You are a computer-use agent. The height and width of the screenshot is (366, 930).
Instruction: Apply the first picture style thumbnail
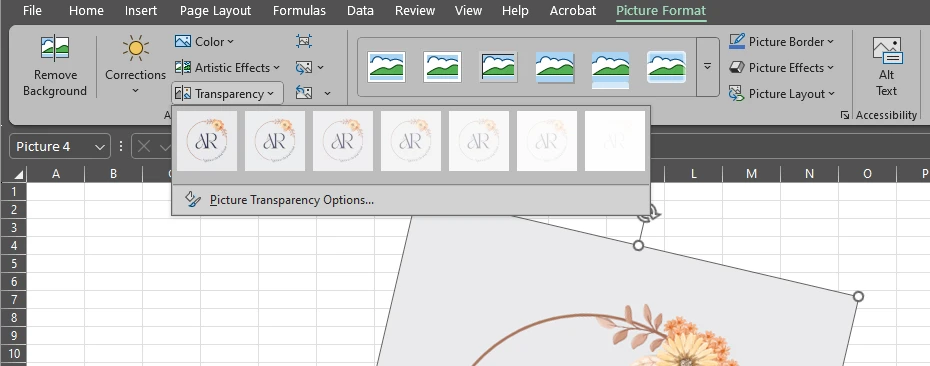[x=386, y=66]
